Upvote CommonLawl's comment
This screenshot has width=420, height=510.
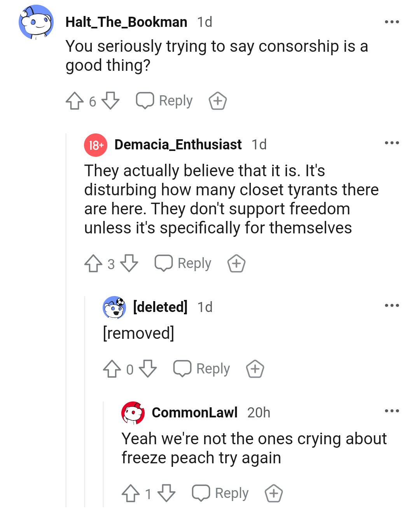[131, 493]
